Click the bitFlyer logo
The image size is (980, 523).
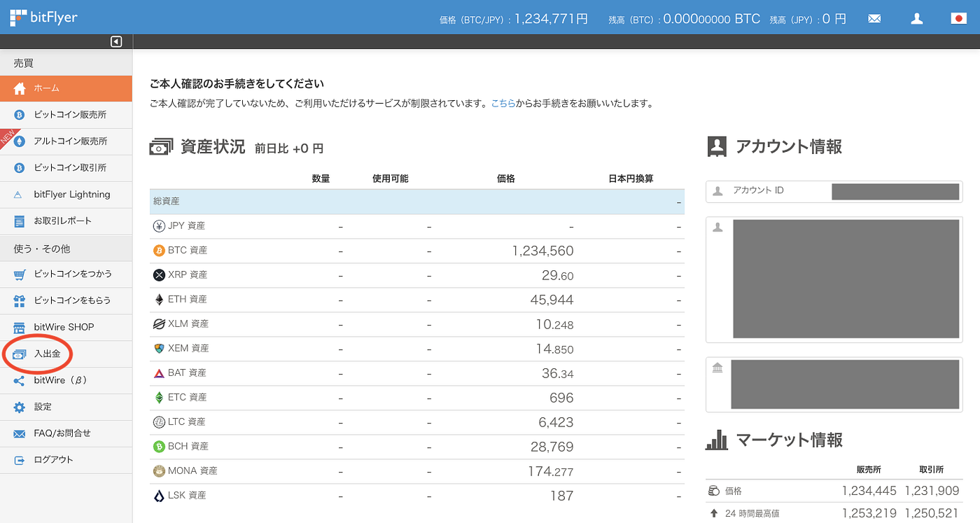(x=43, y=18)
